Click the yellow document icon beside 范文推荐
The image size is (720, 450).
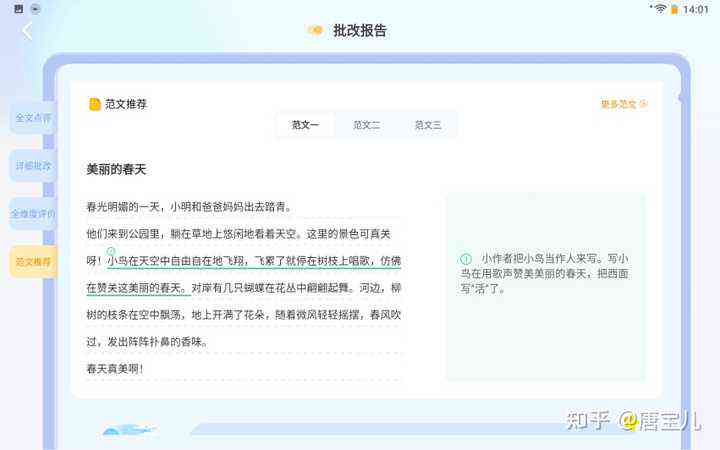pyautogui.click(x=95, y=104)
